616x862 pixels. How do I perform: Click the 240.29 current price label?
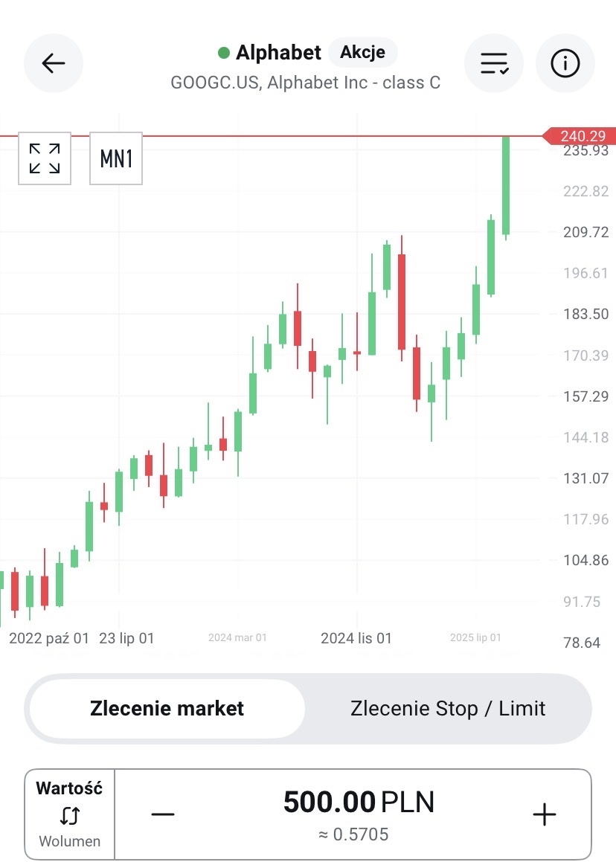click(582, 137)
